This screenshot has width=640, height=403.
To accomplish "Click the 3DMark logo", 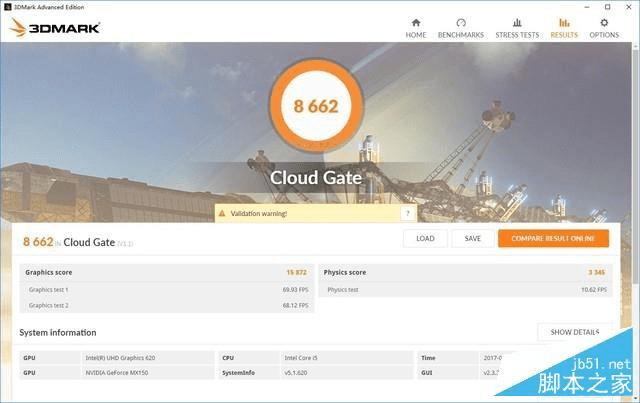I will click(x=55, y=28).
